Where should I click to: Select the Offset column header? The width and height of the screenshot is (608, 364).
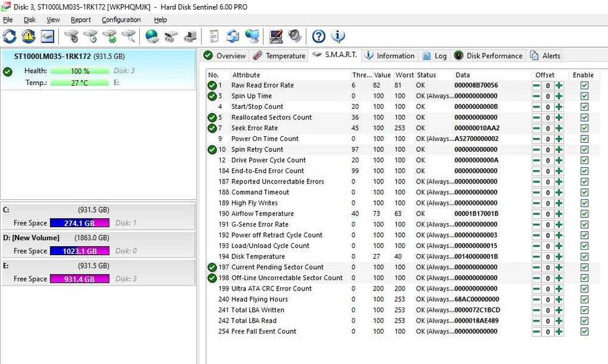(x=548, y=75)
